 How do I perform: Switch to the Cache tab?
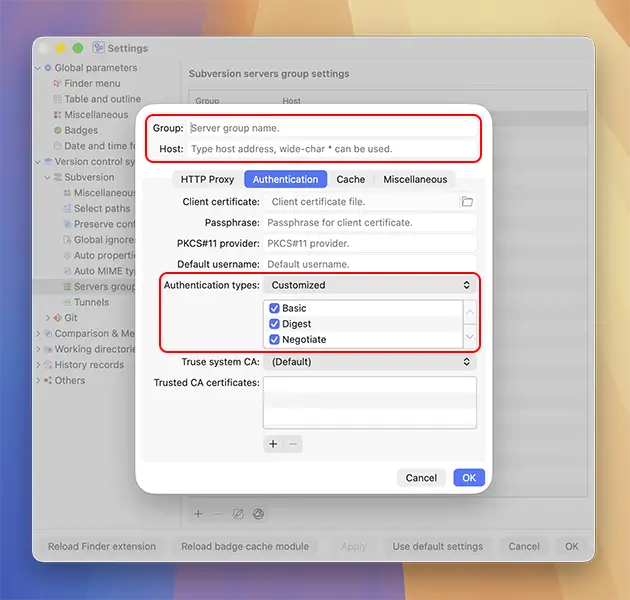(351, 179)
